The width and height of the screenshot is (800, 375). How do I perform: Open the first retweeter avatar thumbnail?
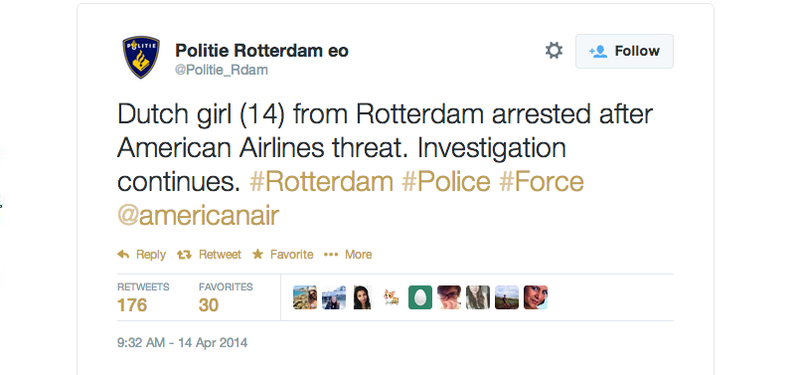tap(305, 297)
